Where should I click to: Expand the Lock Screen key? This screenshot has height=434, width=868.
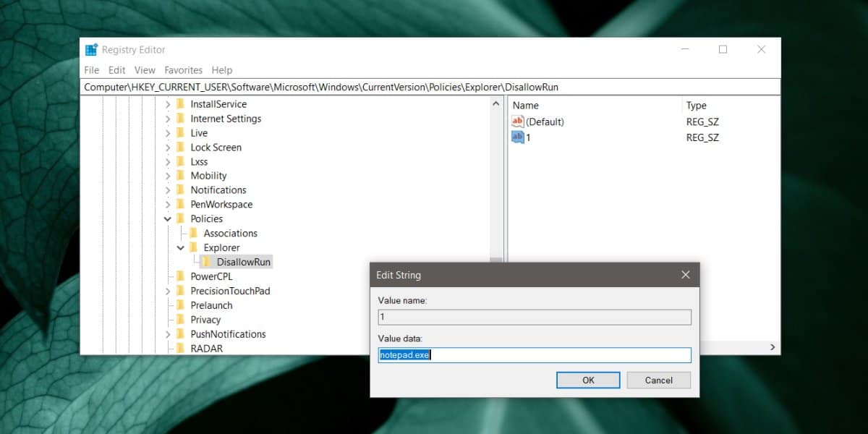pyautogui.click(x=168, y=147)
